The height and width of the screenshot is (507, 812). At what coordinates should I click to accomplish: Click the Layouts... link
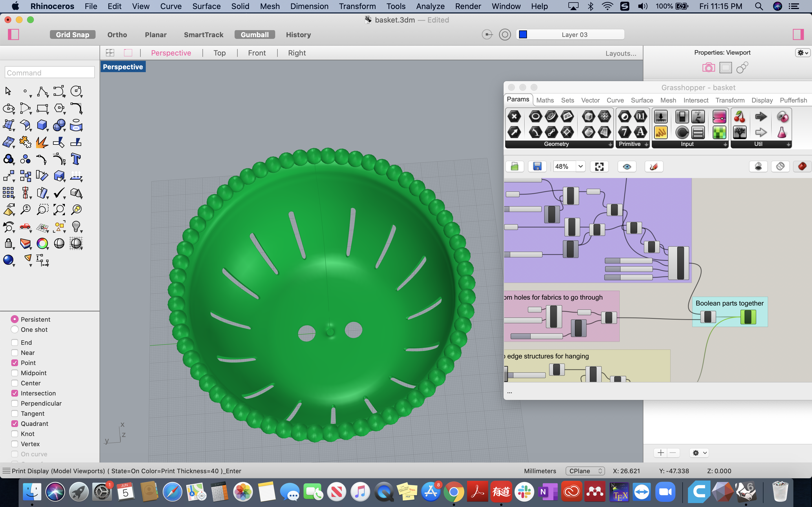pyautogui.click(x=621, y=53)
